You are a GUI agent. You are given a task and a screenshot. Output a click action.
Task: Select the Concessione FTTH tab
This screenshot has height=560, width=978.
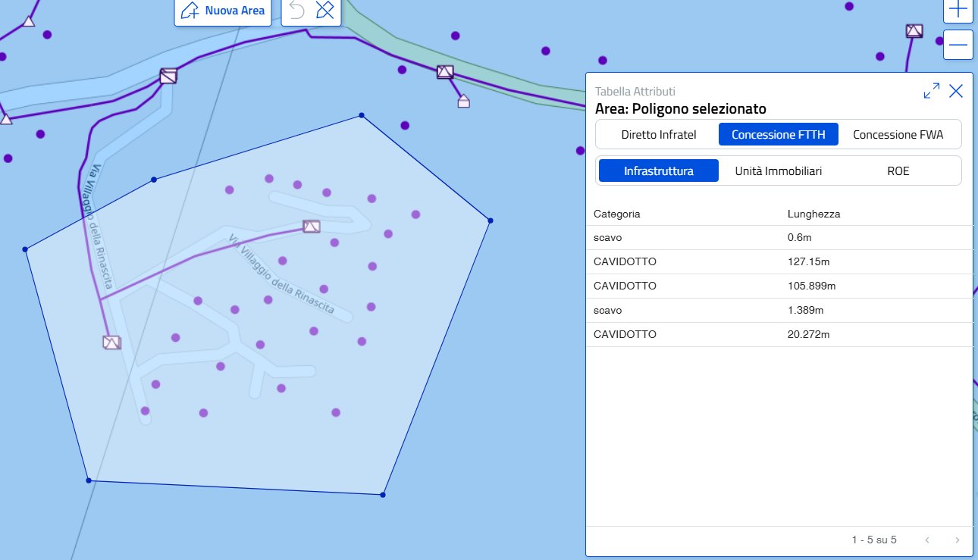point(778,135)
